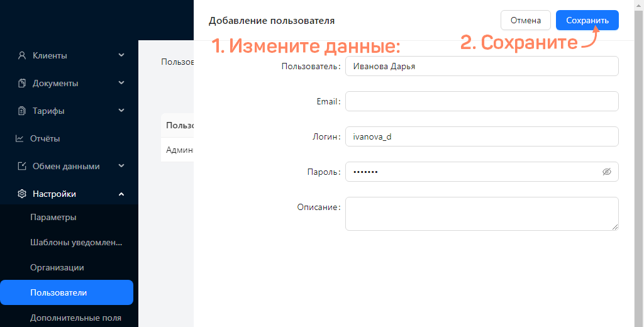Grab the Описание textarea resize handle

tap(615, 227)
